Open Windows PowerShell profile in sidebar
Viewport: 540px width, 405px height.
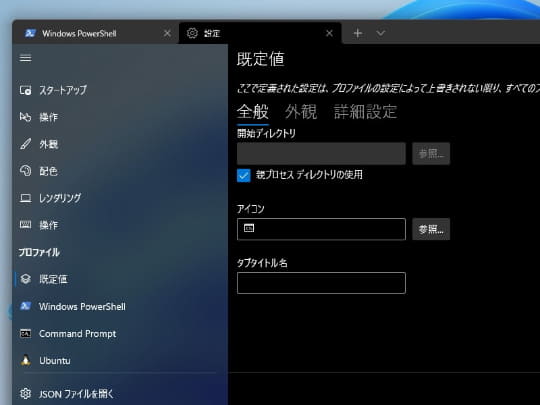(x=120, y=306)
